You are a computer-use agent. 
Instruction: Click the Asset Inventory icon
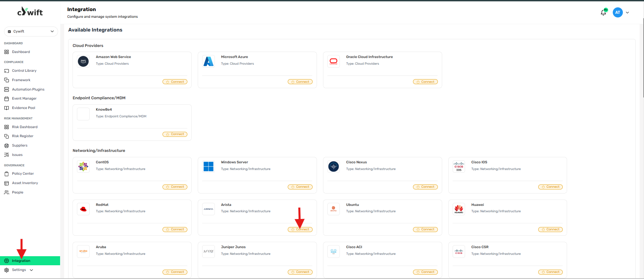point(6,183)
